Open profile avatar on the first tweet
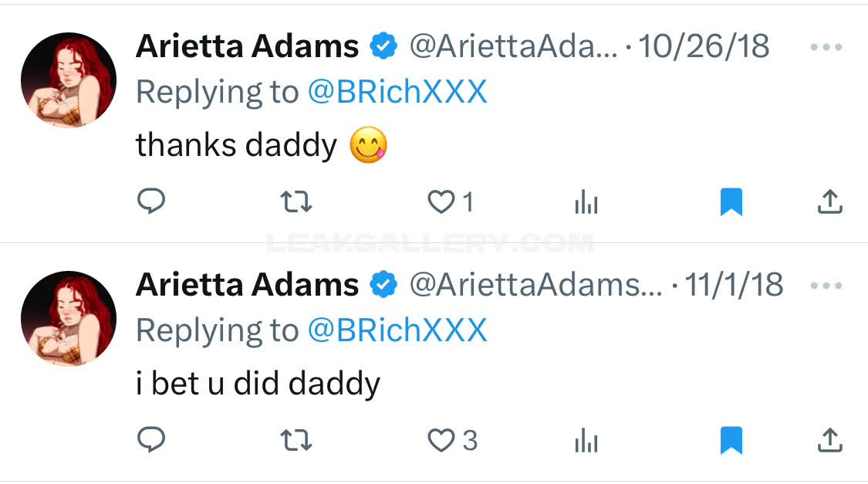This screenshot has height=484, width=868. point(68,80)
